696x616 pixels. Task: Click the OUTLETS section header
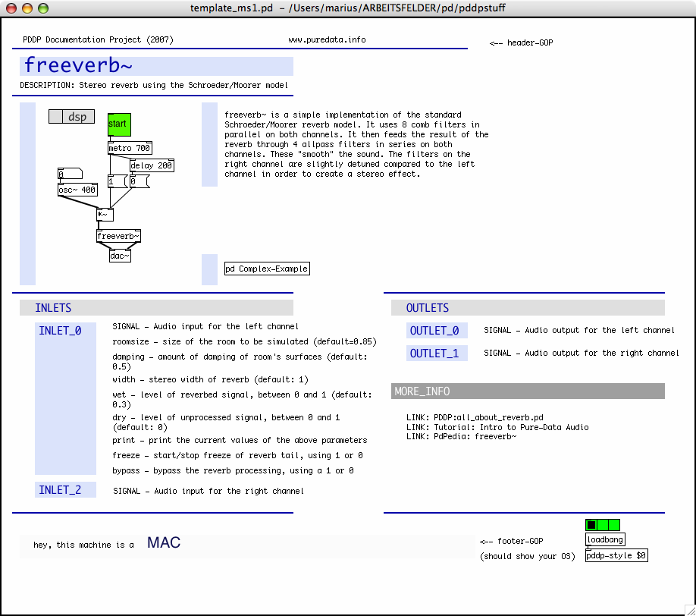tap(528, 308)
